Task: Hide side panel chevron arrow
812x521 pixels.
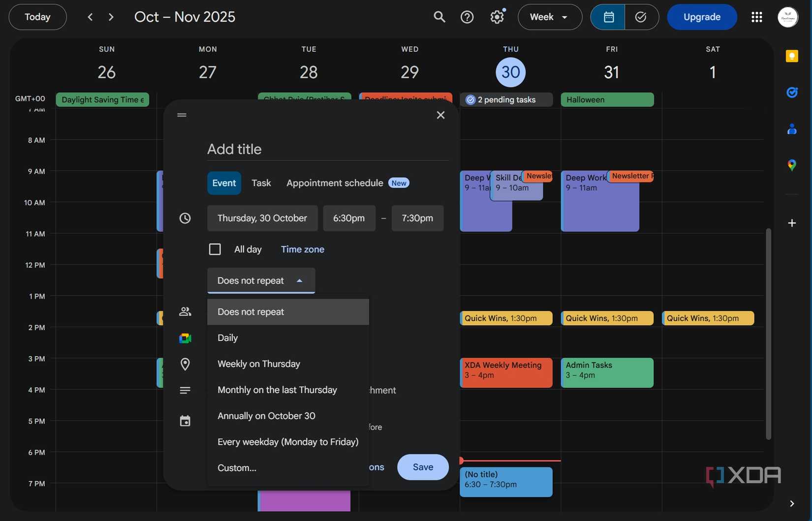Action: pos(792,503)
